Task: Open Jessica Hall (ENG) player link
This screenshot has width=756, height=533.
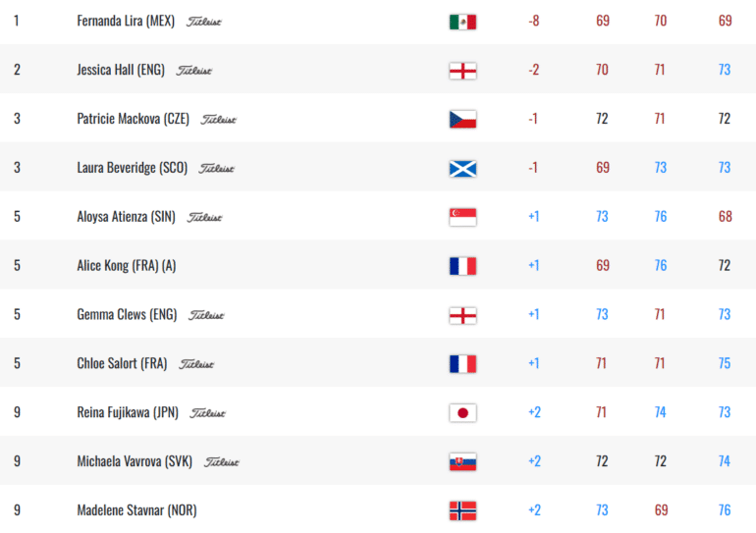Action: coord(121,70)
